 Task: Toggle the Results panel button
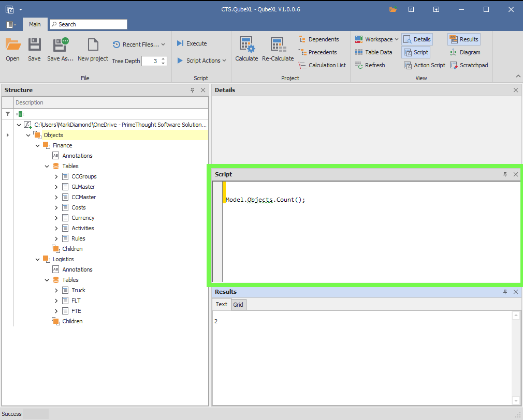click(464, 39)
